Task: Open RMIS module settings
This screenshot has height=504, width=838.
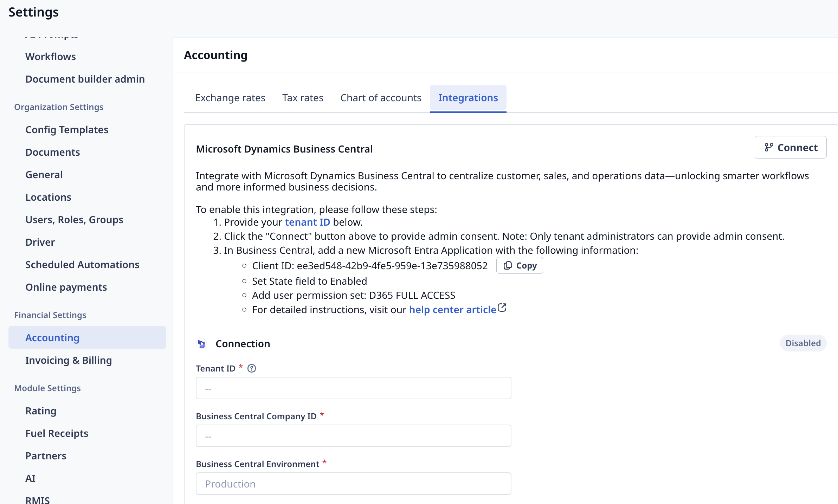Action: tap(37, 500)
